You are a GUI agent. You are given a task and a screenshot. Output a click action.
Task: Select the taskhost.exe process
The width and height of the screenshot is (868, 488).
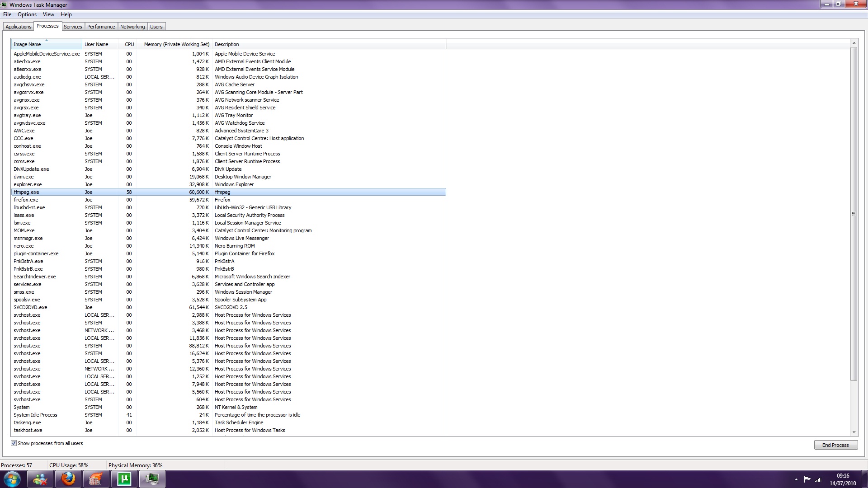[x=228, y=430]
